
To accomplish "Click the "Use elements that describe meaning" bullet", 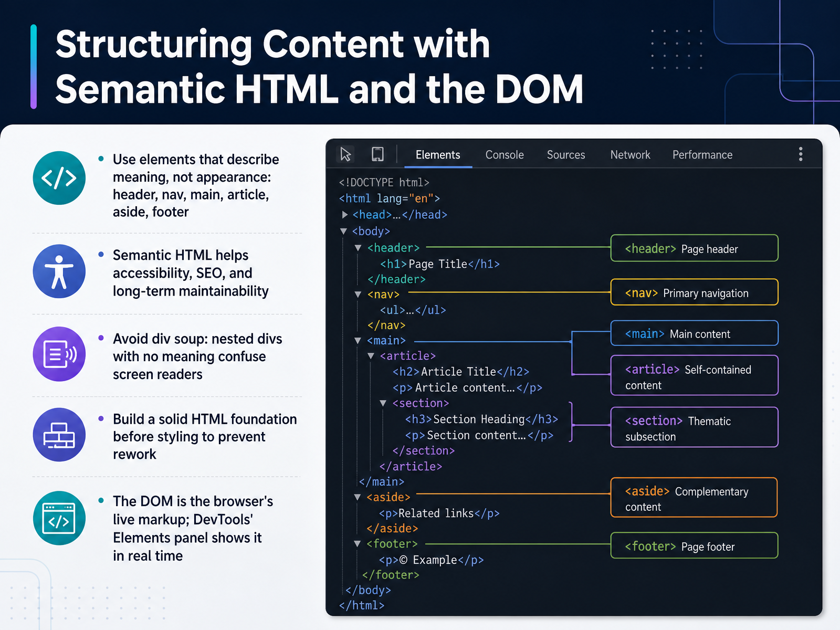I will click(x=196, y=186).
